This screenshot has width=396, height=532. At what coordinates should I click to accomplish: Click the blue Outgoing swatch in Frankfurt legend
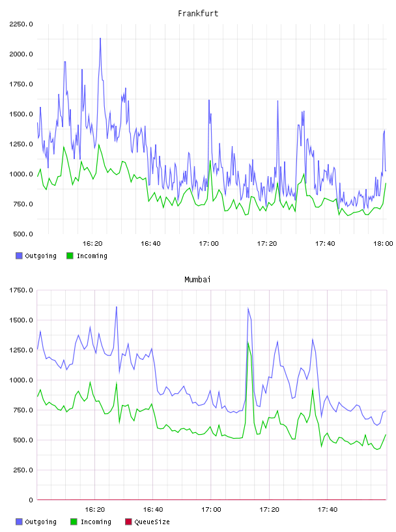[x=19, y=256]
